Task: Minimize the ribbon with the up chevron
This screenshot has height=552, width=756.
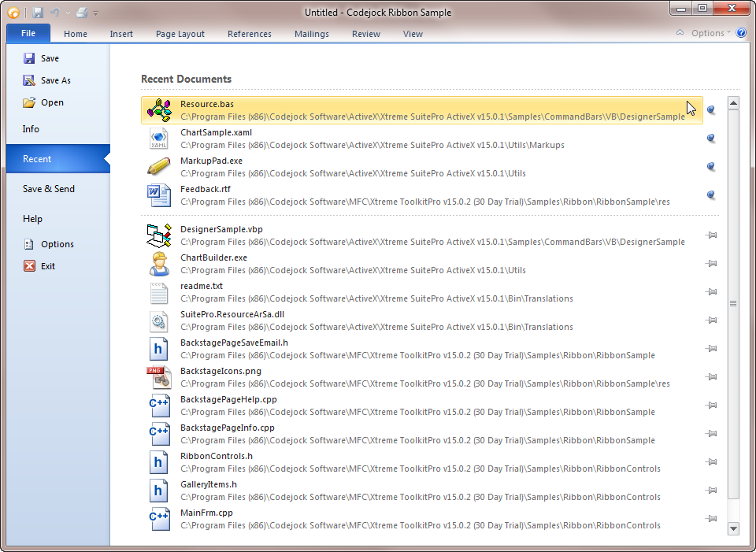Action: tap(680, 33)
